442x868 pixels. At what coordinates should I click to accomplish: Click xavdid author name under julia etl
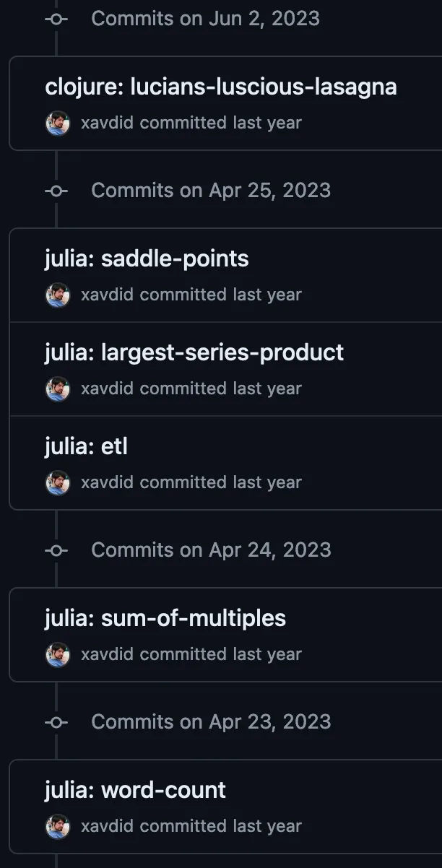[x=107, y=482]
